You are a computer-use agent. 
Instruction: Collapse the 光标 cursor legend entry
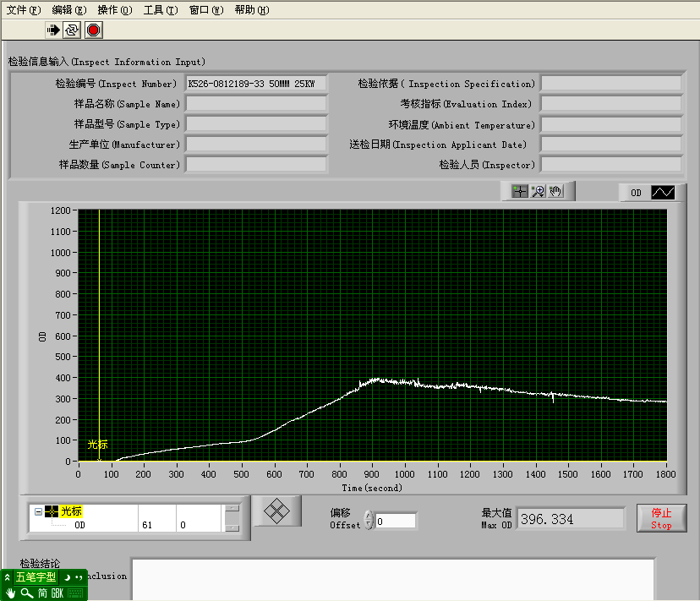pyautogui.click(x=37, y=512)
